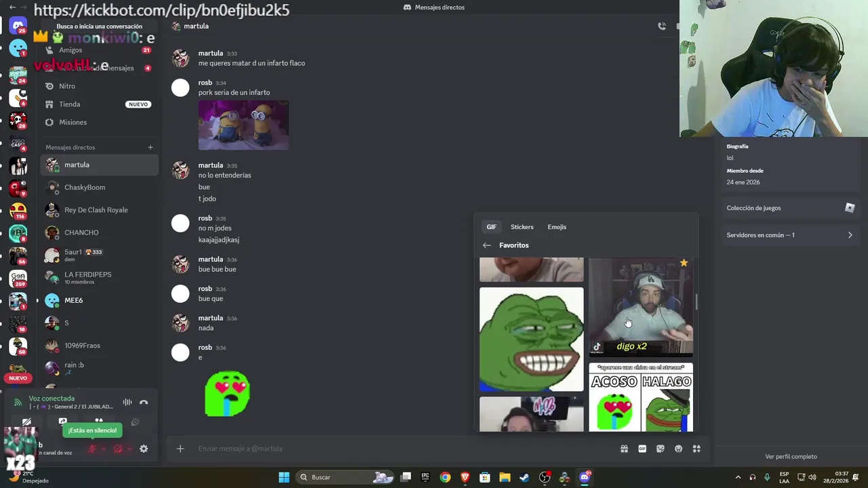Screen dimensions: 868x488
Task: Open File Explorer from taskbar
Action: (505, 477)
